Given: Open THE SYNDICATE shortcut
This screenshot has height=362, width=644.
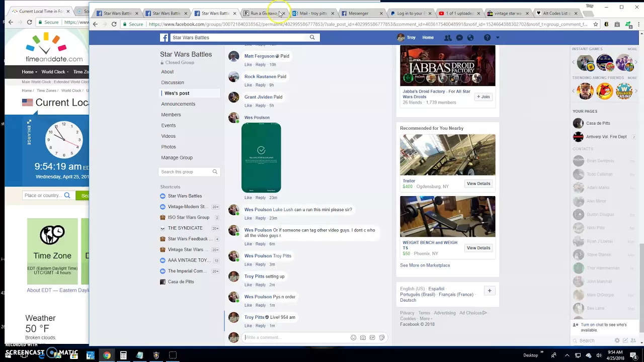Looking at the screenshot, I should pyautogui.click(x=185, y=228).
